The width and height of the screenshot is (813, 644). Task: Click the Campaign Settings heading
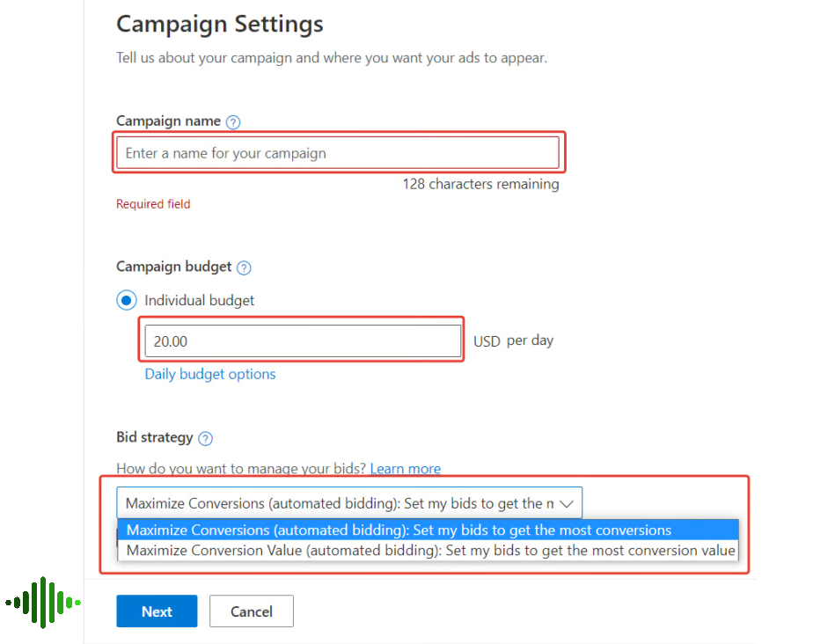(x=219, y=25)
